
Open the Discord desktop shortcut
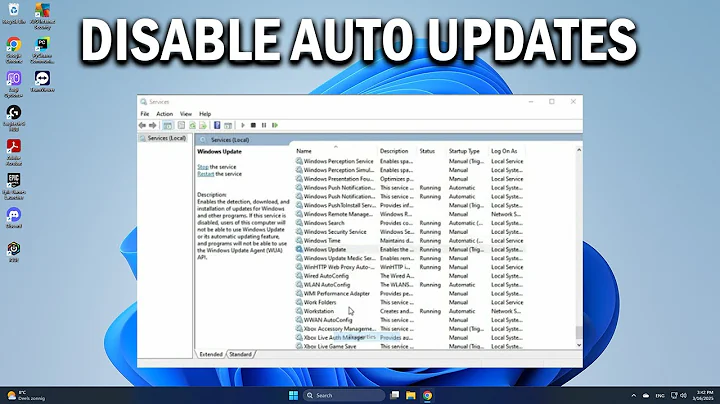[14, 218]
